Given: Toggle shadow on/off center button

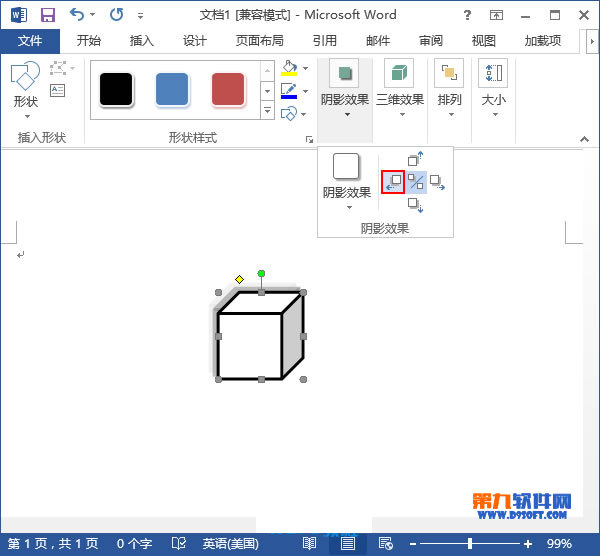Looking at the screenshot, I should pos(416,182).
